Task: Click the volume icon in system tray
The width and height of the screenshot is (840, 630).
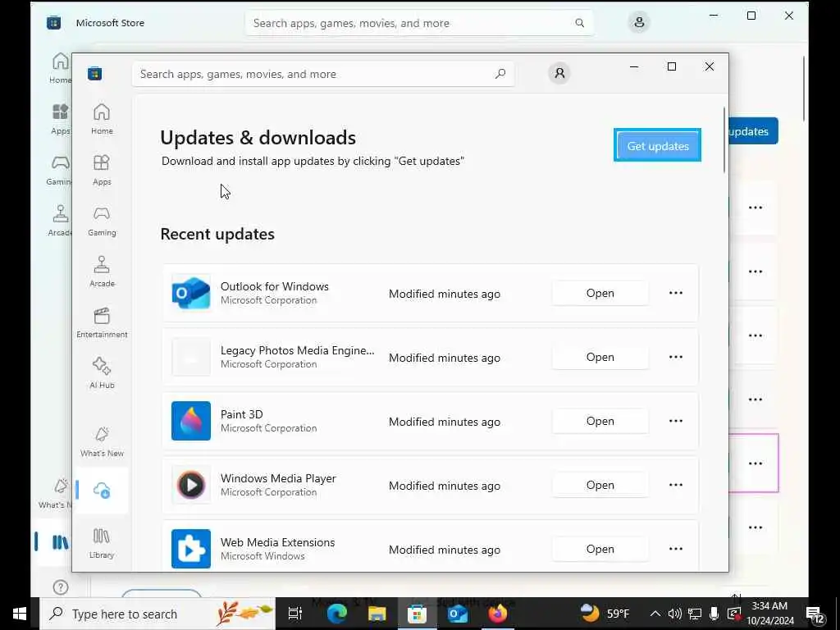Action: [674, 614]
